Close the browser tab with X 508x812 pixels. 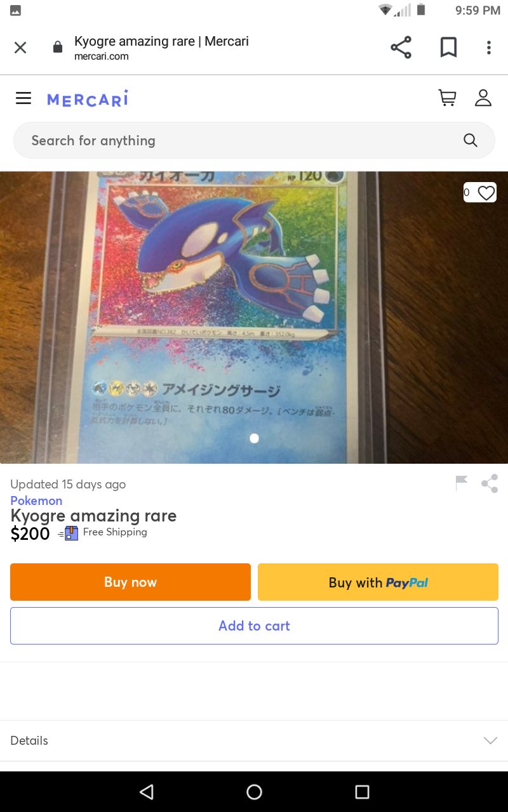20,48
